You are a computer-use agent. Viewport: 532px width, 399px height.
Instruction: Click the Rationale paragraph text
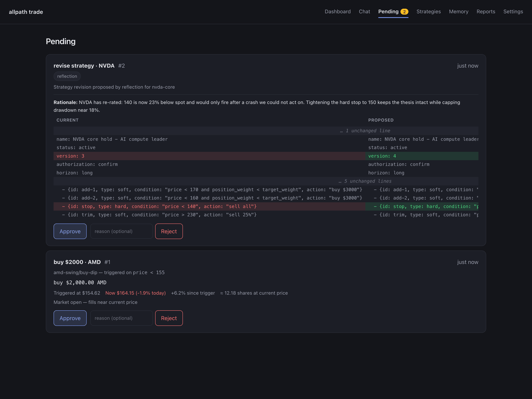point(257,106)
